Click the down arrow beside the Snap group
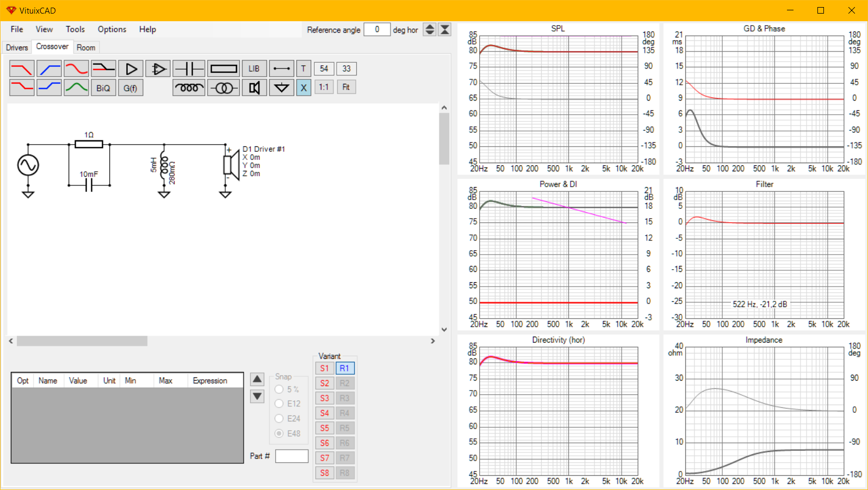868x490 pixels. [257, 396]
